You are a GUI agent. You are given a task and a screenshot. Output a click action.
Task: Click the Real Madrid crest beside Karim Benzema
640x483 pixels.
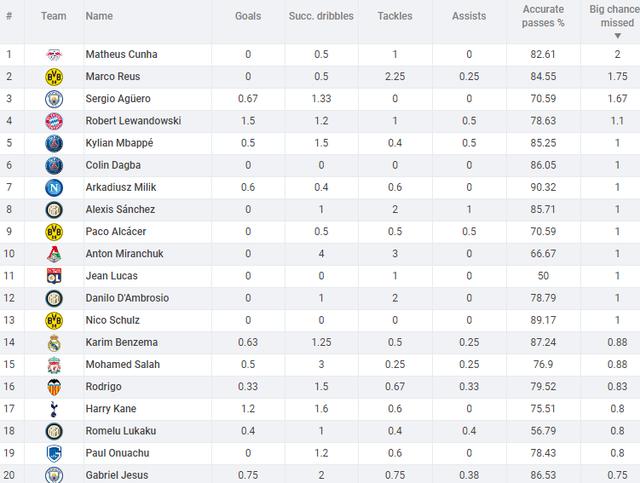(x=53, y=342)
